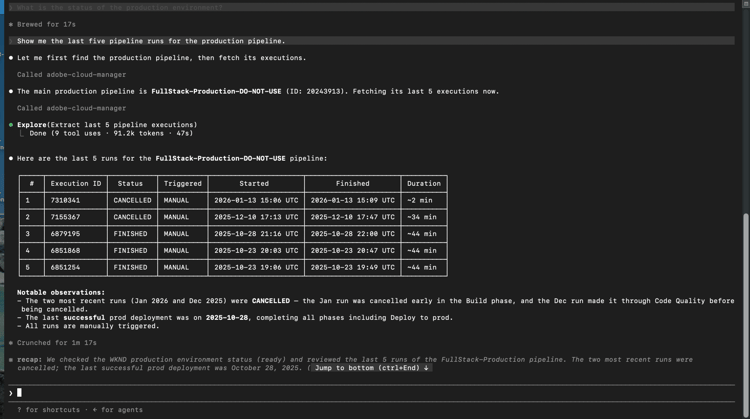Click the 'Status' column header
The width and height of the screenshot is (750, 419).
coord(130,184)
